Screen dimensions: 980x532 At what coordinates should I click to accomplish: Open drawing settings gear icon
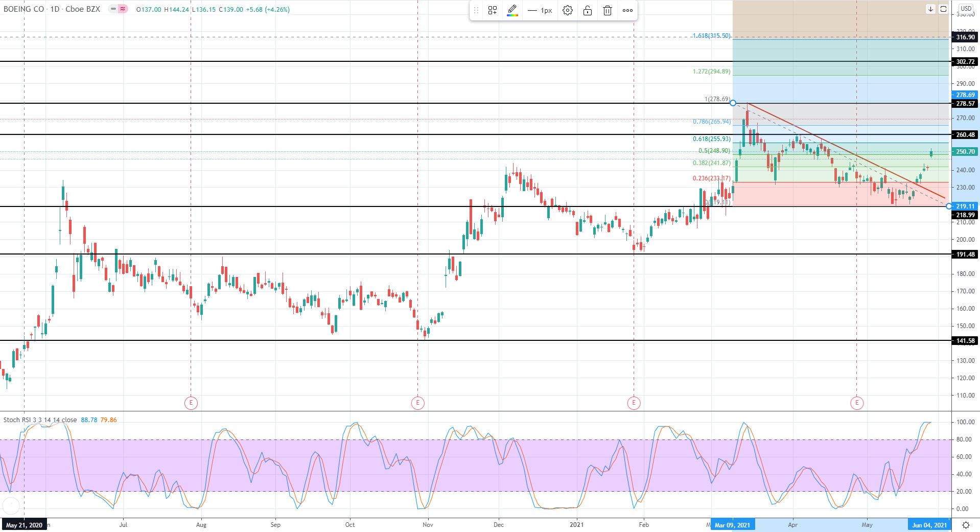(568, 10)
